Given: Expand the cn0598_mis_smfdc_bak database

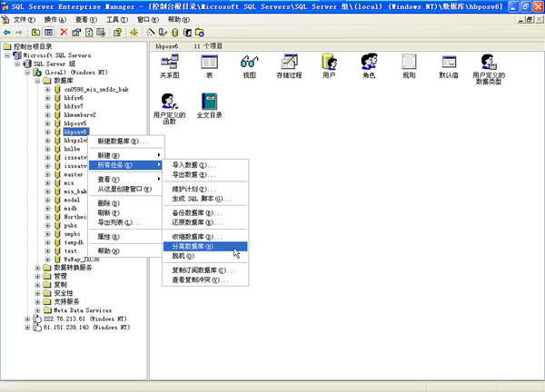Looking at the screenshot, I should point(47,90).
